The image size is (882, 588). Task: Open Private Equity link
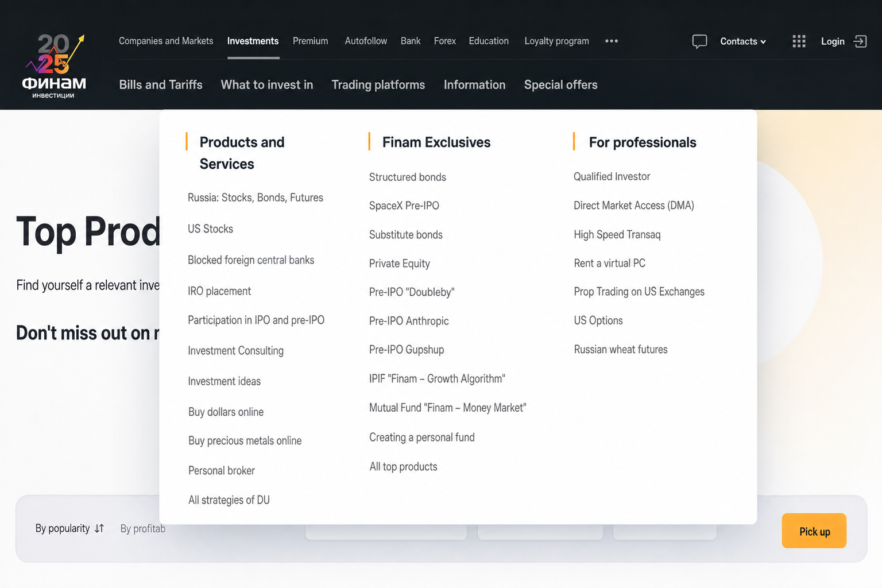click(400, 264)
